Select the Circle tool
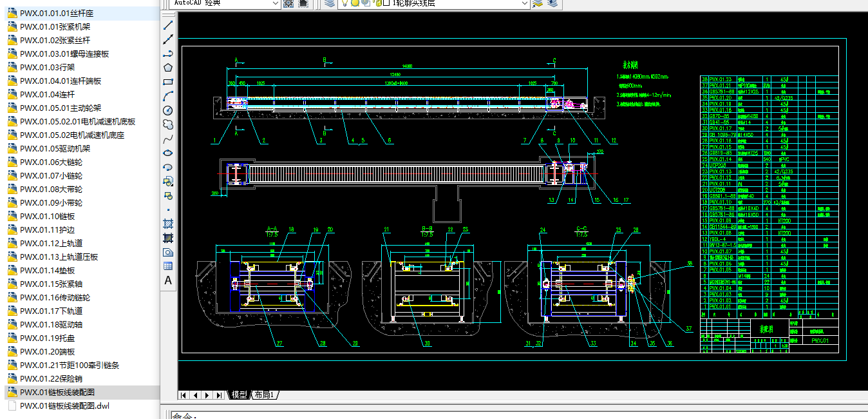Viewport: 868px width, 419px height. [168, 110]
